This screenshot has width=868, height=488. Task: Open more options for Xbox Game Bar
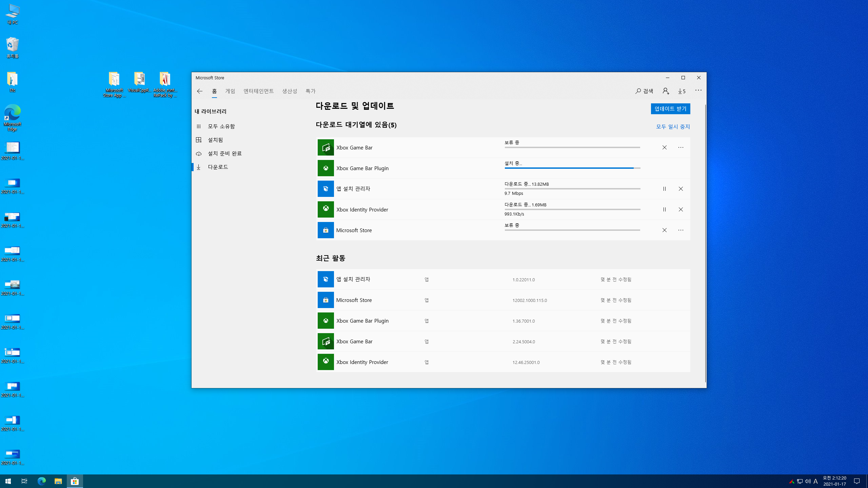tap(681, 147)
